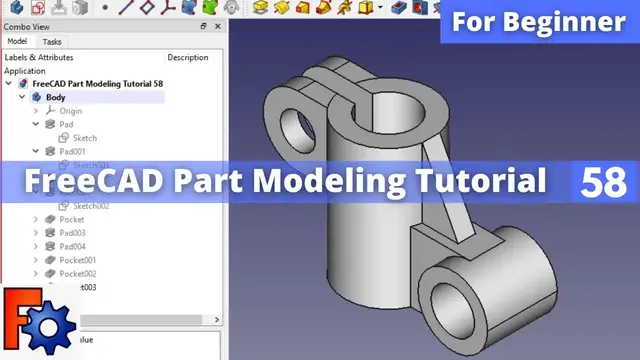Viewport: 640px width, 360px height.
Task: Create a datum line
Action: coord(126,7)
